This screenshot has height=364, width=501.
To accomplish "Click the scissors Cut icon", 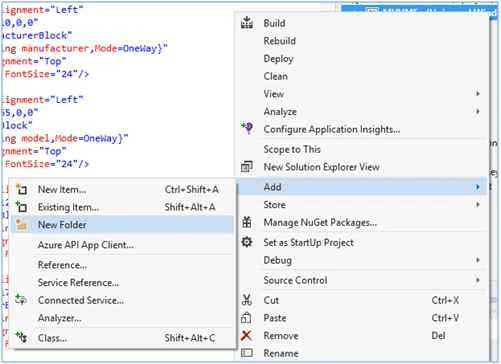I will tap(247, 300).
